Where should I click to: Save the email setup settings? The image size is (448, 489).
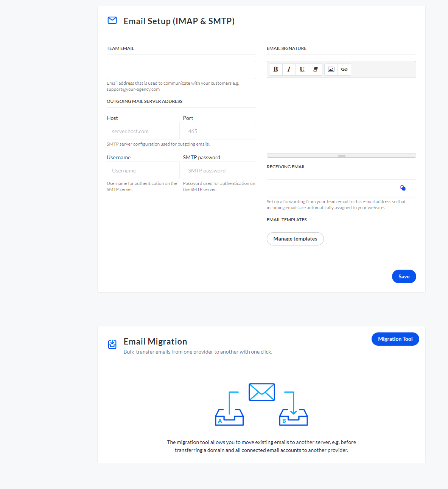click(404, 276)
